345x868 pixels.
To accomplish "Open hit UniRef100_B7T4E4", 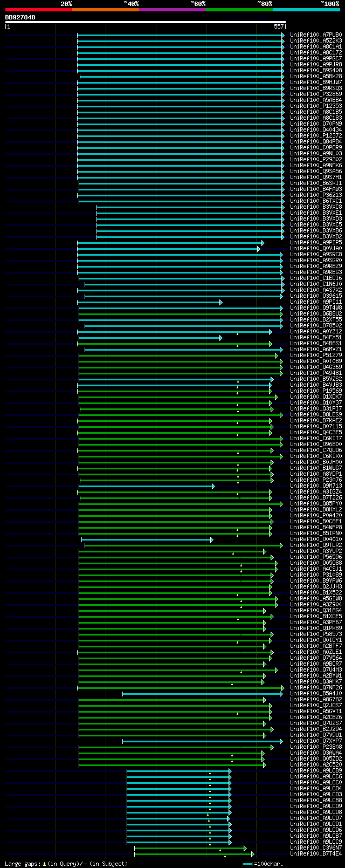I will point(316,854).
